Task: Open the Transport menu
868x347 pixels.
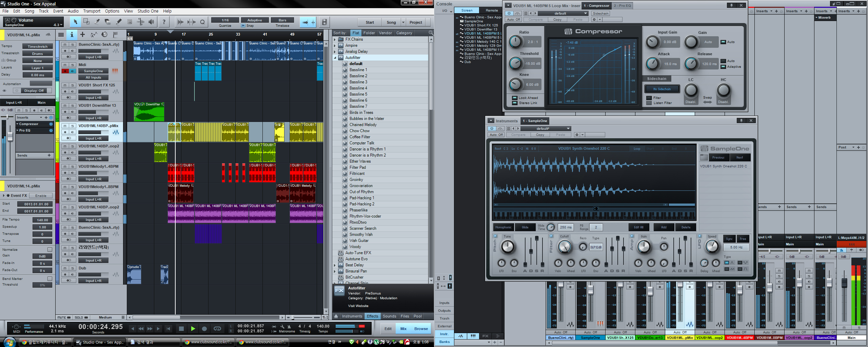Action: (92, 11)
